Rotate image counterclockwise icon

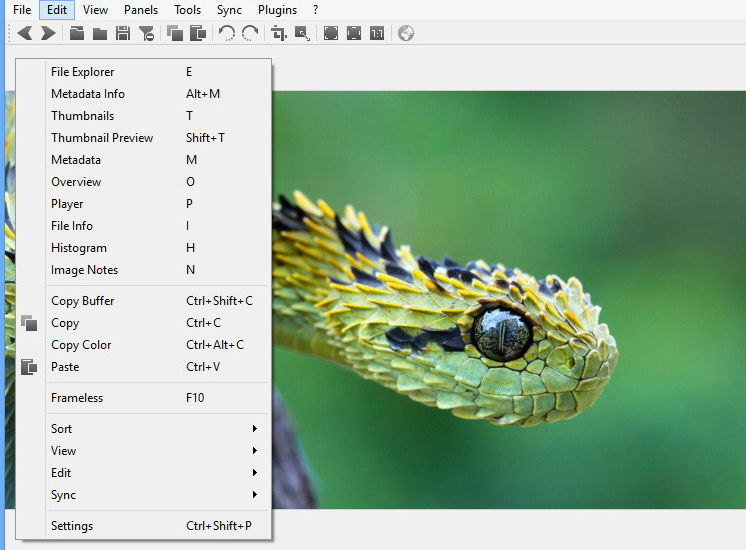[226, 33]
